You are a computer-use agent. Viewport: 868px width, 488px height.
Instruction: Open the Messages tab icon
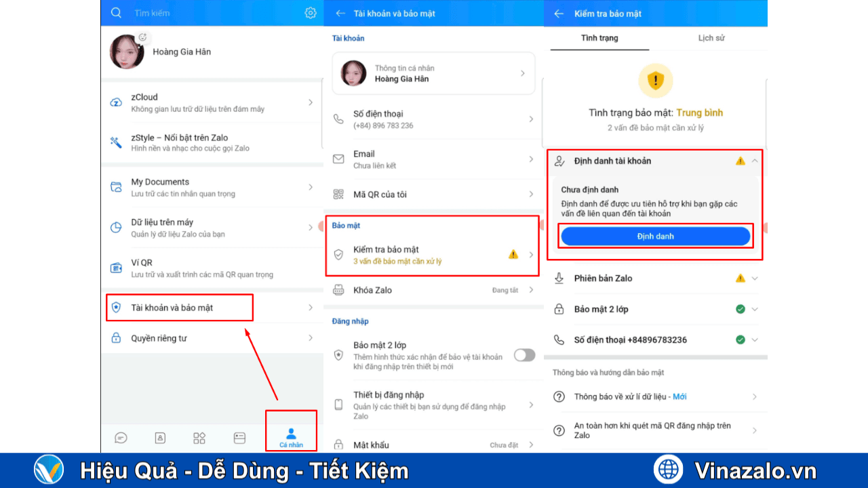[x=120, y=437]
